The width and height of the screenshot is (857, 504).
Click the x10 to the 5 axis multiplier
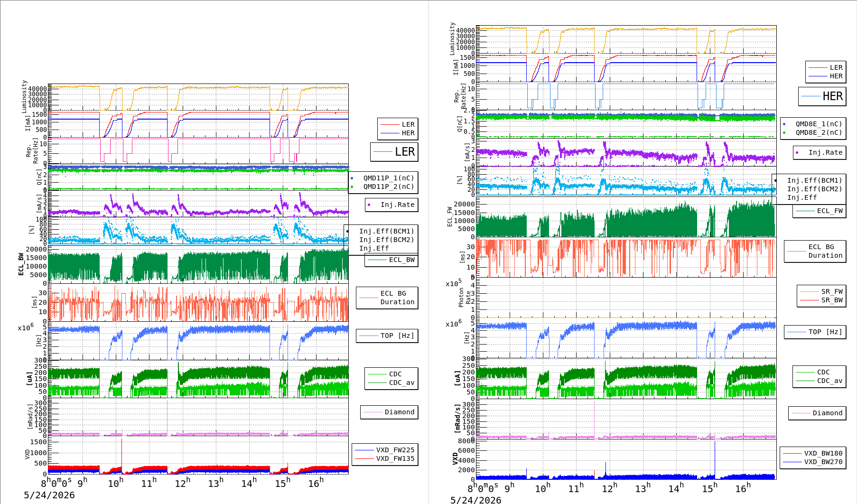(x=453, y=283)
